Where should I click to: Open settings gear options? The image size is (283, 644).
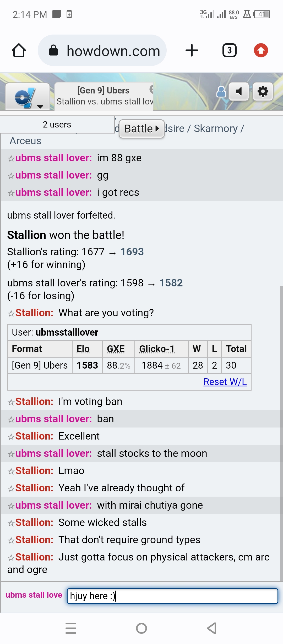click(x=263, y=92)
